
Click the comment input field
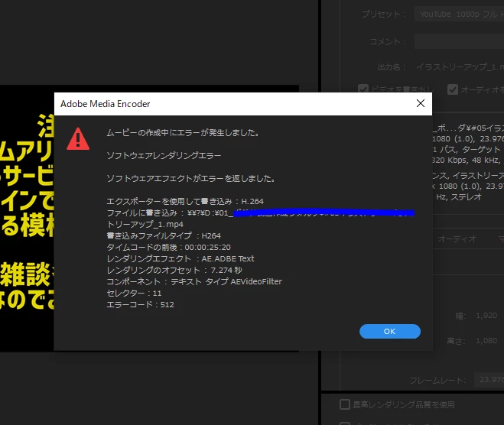pyautogui.click(x=459, y=41)
